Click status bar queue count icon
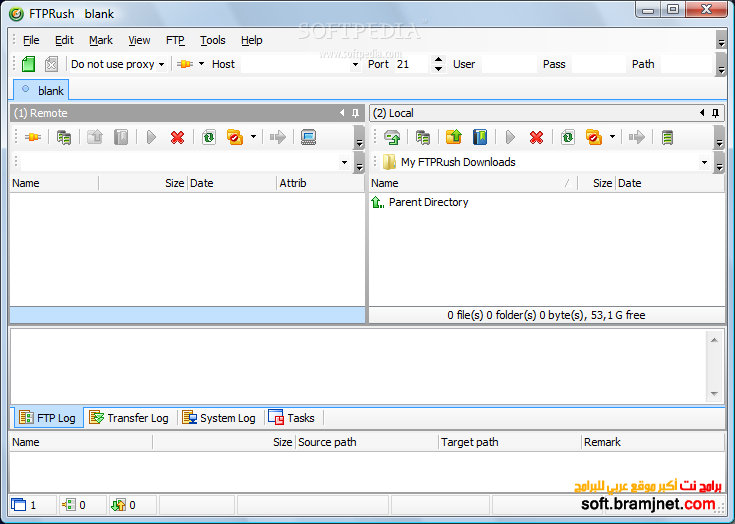 [x=68, y=505]
